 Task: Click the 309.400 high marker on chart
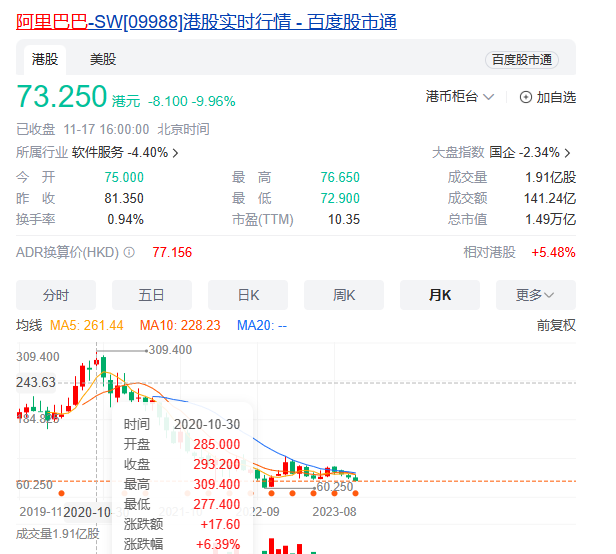(170, 350)
